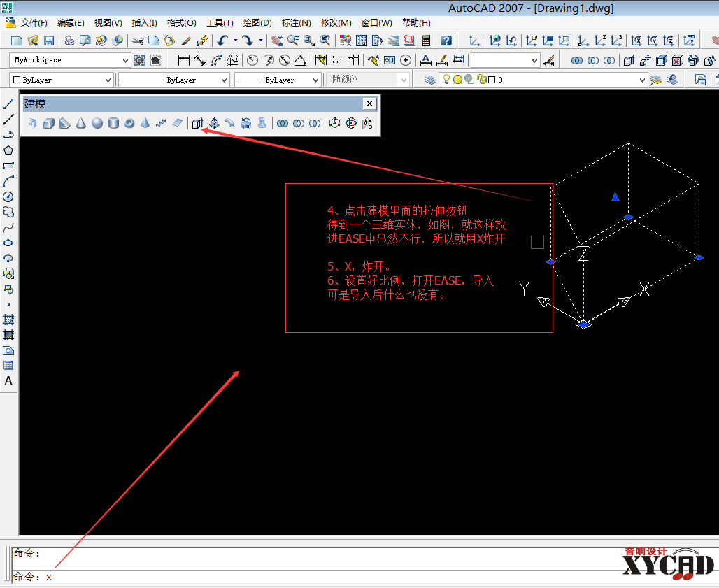
Task: Click the Layer Properties Manager icon
Action: coord(430,80)
